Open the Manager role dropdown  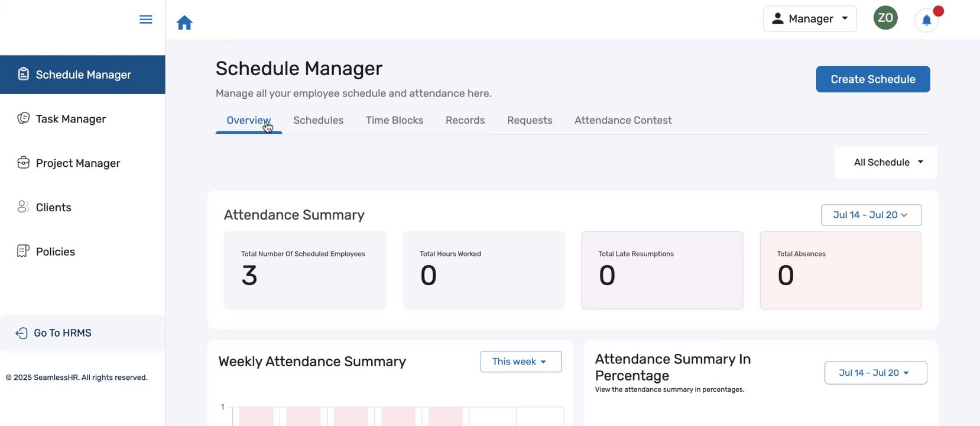click(x=809, y=19)
